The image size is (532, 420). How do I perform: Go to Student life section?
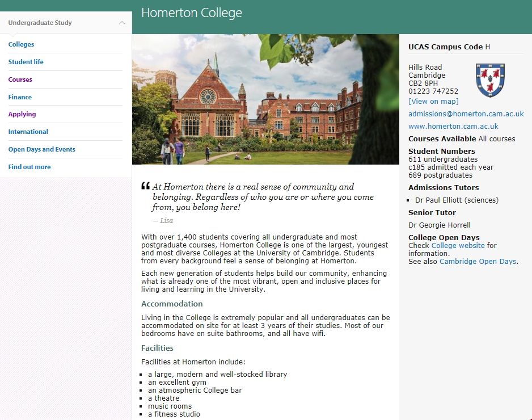click(26, 62)
